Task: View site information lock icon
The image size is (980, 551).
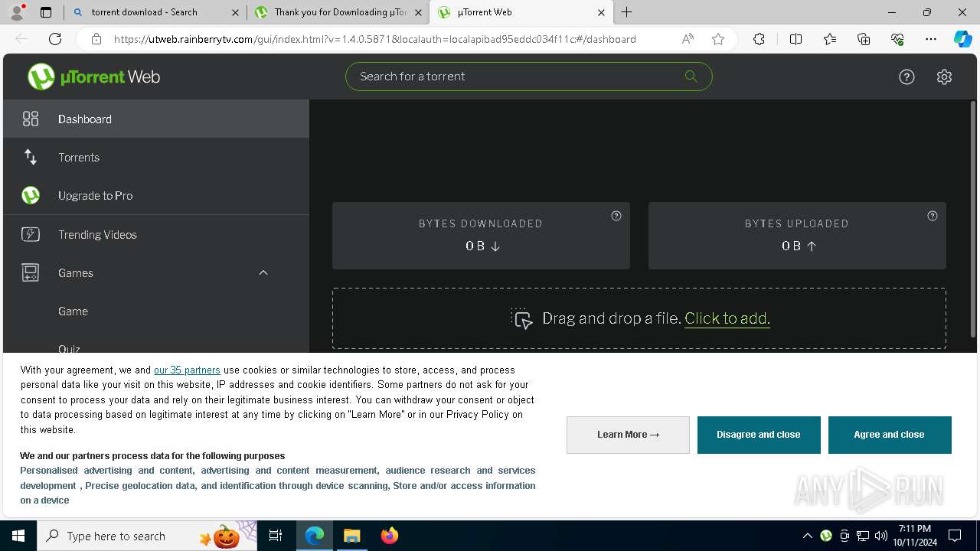Action: point(96,39)
